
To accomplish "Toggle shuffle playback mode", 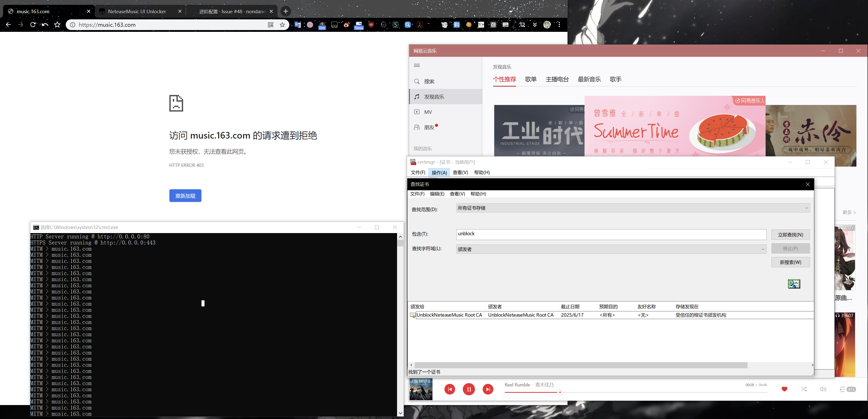I will point(804,389).
